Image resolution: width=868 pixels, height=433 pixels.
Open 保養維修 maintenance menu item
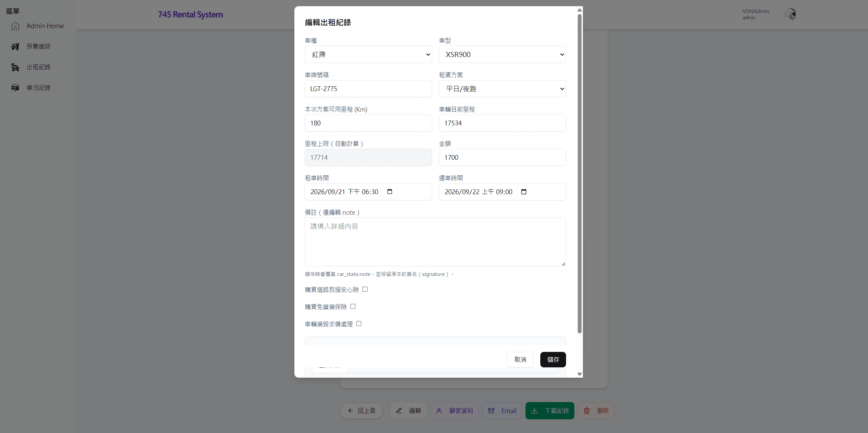click(x=38, y=46)
